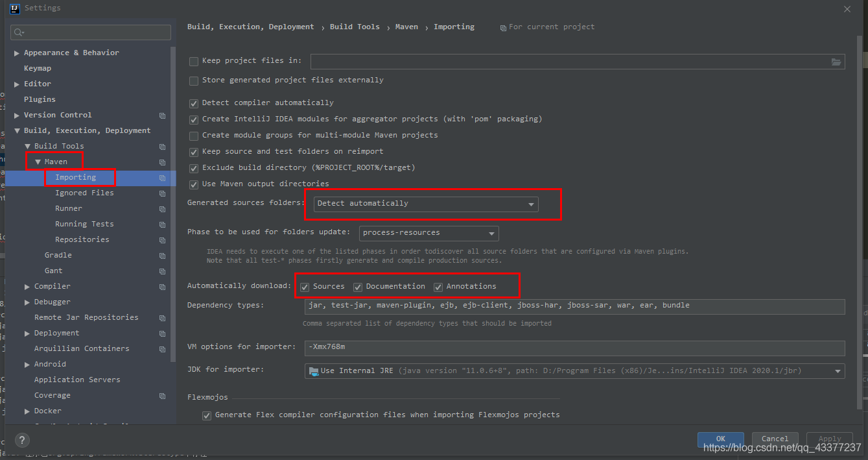Click project-level icon beside Runner

tap(162, 209)
